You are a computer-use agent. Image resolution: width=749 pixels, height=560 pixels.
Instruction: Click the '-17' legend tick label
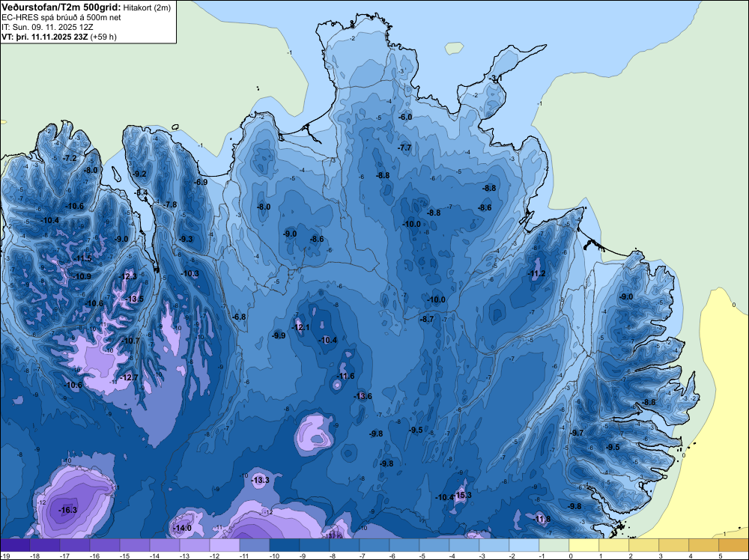65,556
